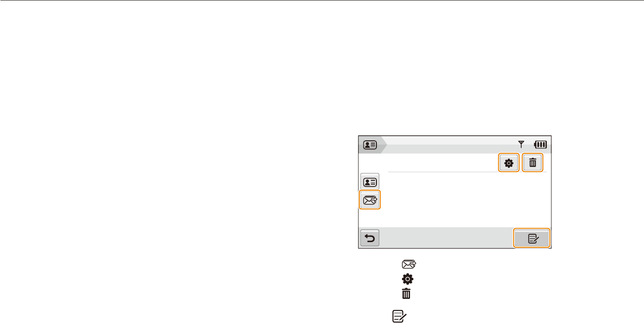Click the header breadcrumb arrow edge
Screen dimensions: 644x323
[x=384, y=145]
